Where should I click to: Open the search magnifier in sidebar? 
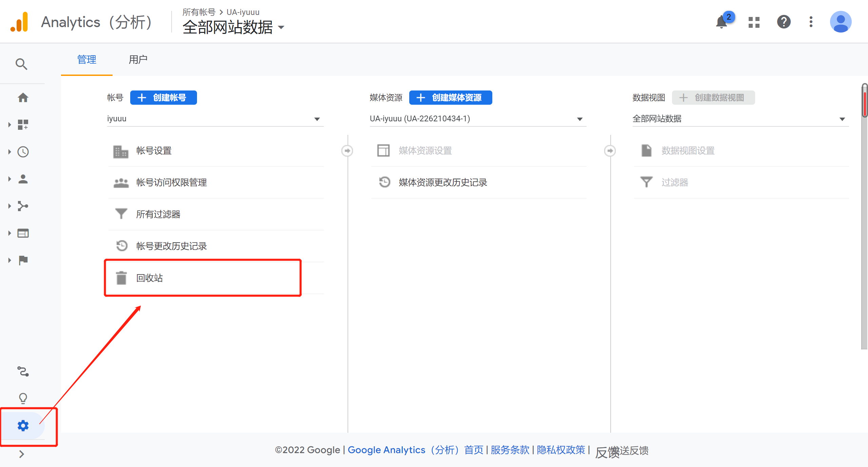coord(21,64)
